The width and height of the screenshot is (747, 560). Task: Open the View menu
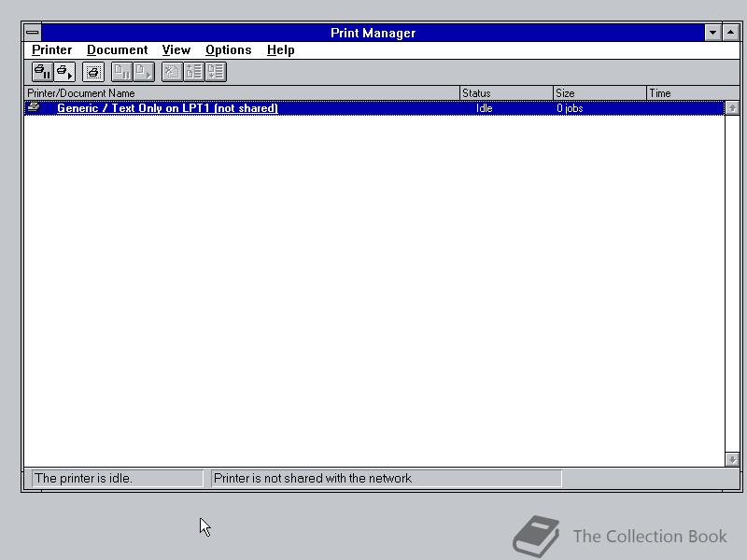click(176, 50)
